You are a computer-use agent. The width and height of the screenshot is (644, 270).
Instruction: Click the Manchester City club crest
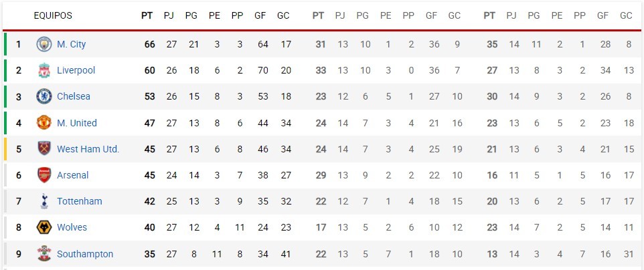pos(44,44)
